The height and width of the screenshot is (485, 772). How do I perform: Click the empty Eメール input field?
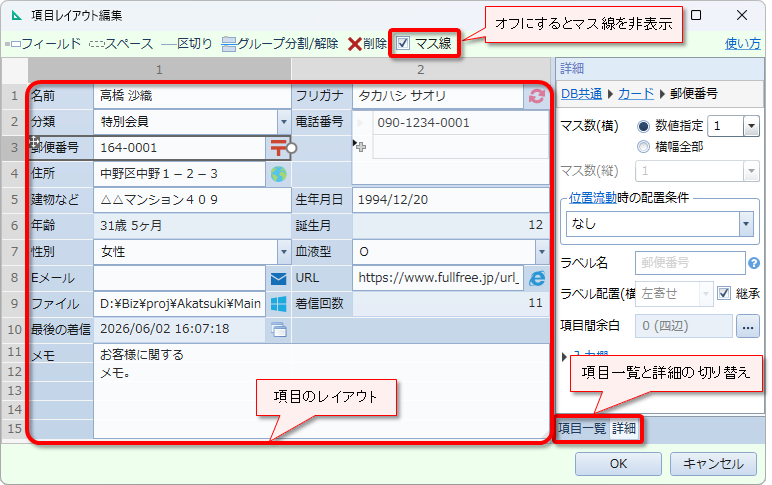(x=179, y=278)
